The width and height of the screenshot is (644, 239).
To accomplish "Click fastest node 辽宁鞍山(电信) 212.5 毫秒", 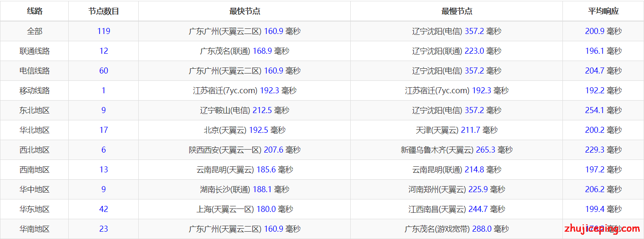I will pyautogui.click(x=245, y=110).
